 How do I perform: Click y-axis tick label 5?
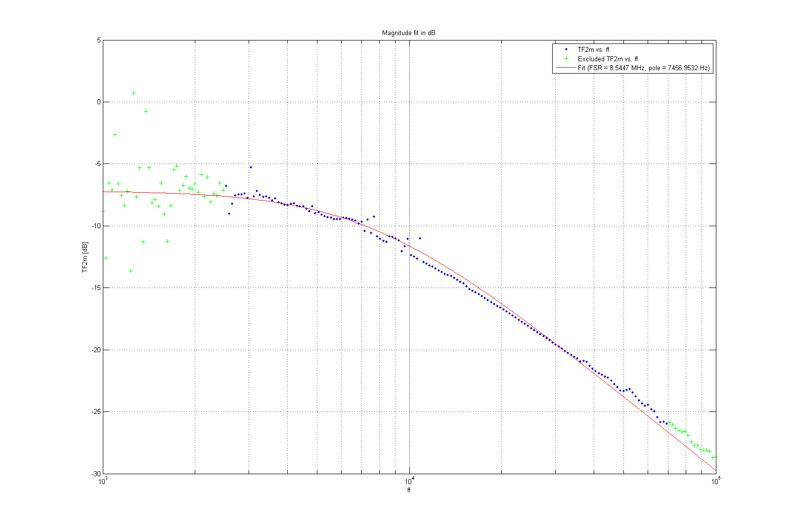(x=99, y=40)
